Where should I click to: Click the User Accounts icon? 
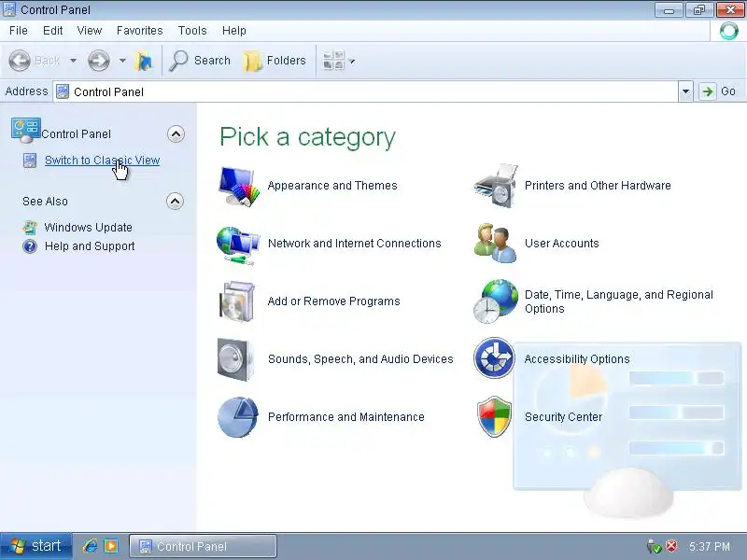point(496,244)
